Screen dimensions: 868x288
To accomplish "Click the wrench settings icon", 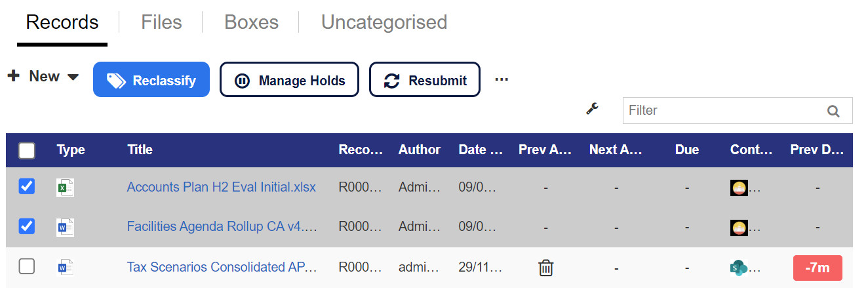I will click(x=593, y=109).
